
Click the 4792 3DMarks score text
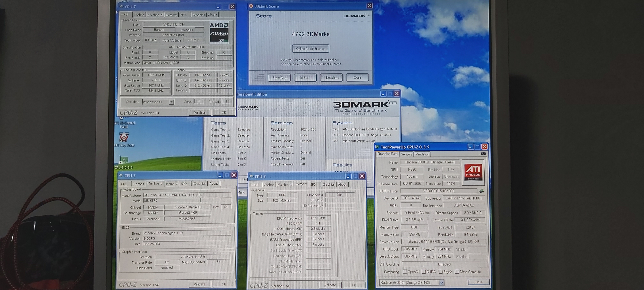(310, 34)
